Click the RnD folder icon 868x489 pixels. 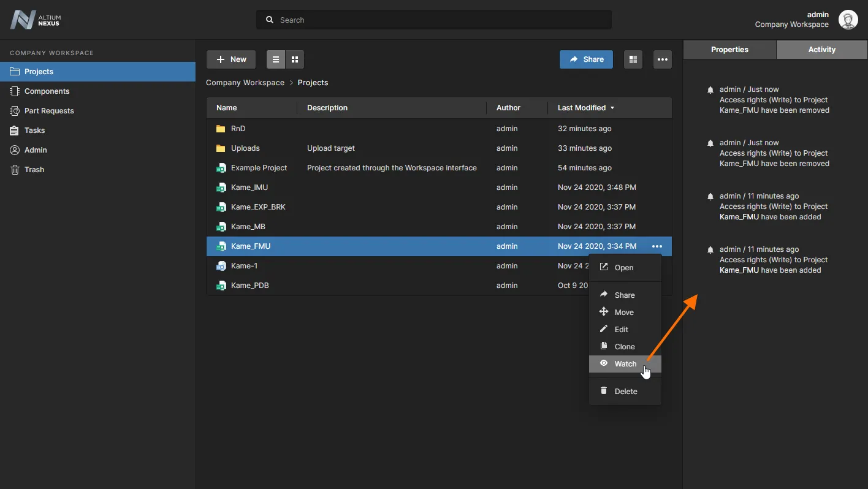coord(221,129)
